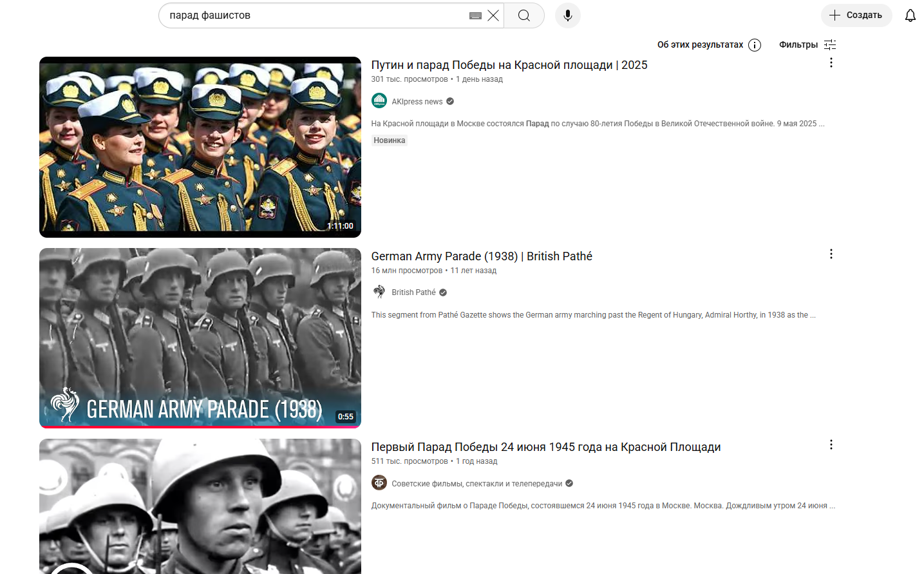
Task: Start voice search with microphone icon
Action: [567, 15]
